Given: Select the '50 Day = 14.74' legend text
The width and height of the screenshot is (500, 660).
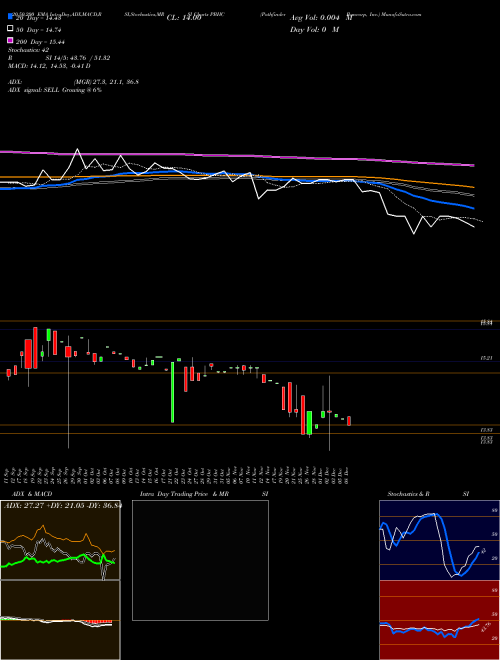Looking at the screenshot, I should [x=38, y=30].
